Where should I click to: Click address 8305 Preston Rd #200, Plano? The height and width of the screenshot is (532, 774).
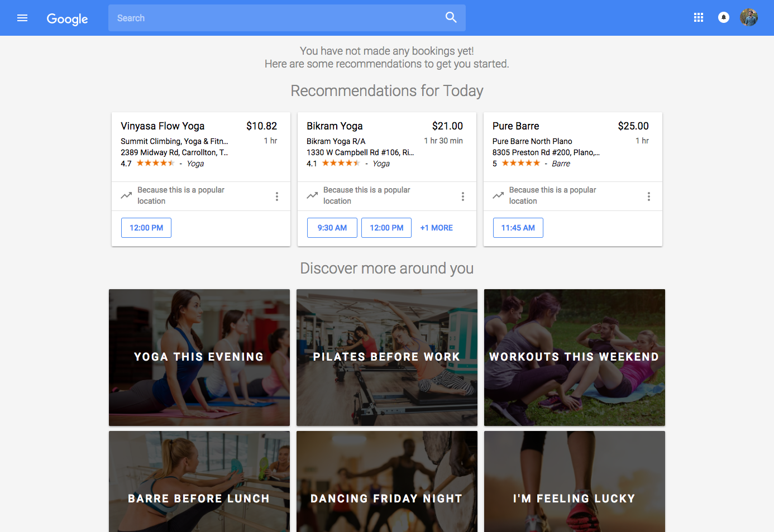coord(546,152)
